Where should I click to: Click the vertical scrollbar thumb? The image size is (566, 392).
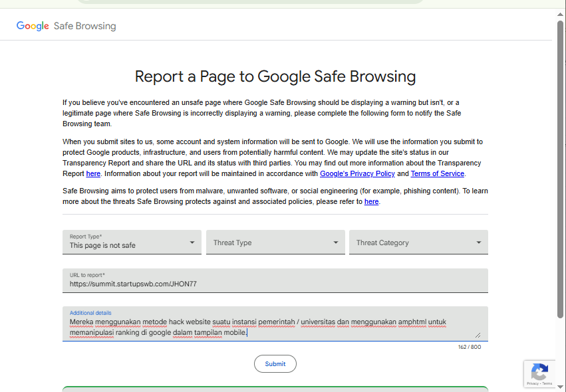click(560, 169)
